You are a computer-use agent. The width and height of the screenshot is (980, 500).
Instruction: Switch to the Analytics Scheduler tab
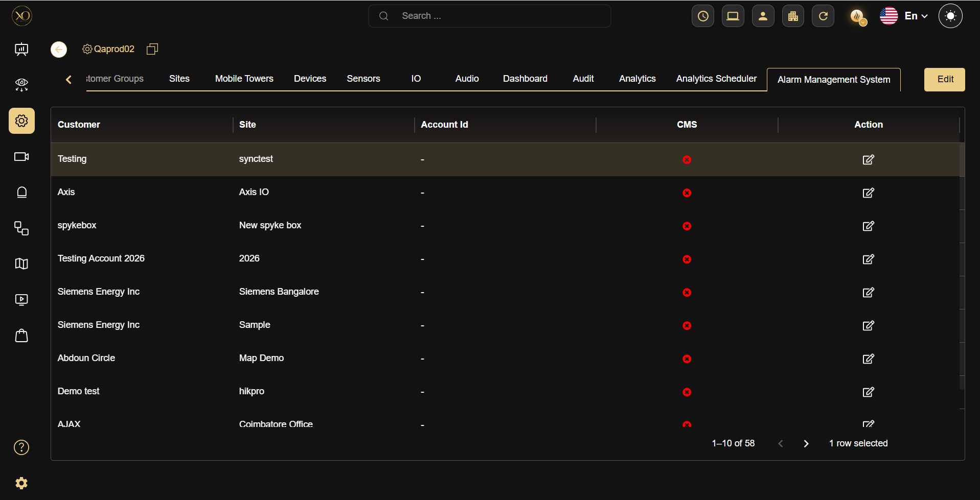(x=716, y=79)
